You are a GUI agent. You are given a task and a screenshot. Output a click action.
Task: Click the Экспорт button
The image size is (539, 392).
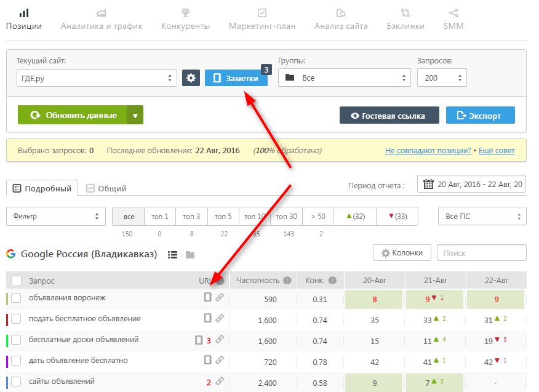point(480,116)
